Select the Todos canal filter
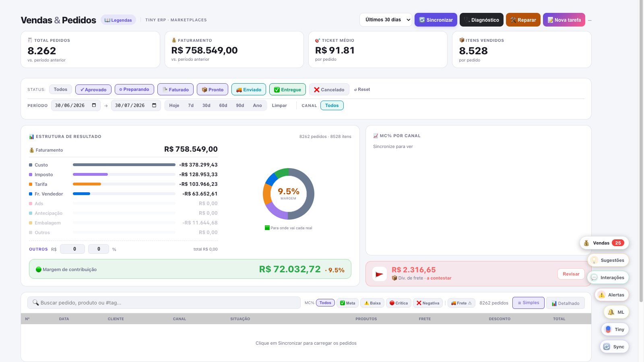 click(x=332, y=105)
